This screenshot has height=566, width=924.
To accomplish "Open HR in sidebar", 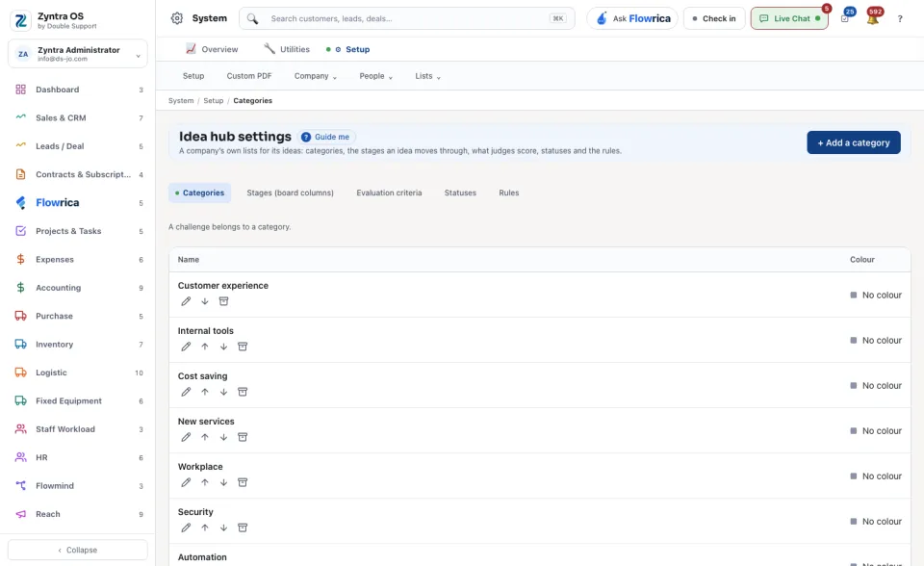I will pos(78,457).
